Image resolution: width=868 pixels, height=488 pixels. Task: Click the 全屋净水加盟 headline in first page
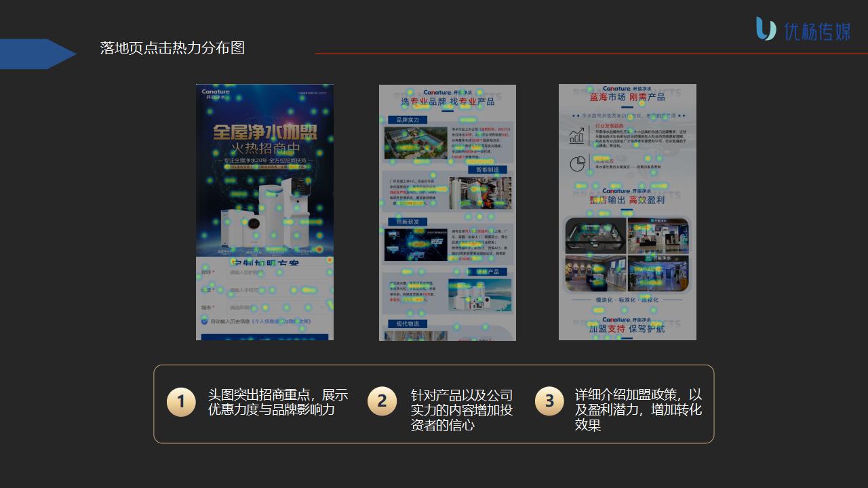tap(265, 131)
